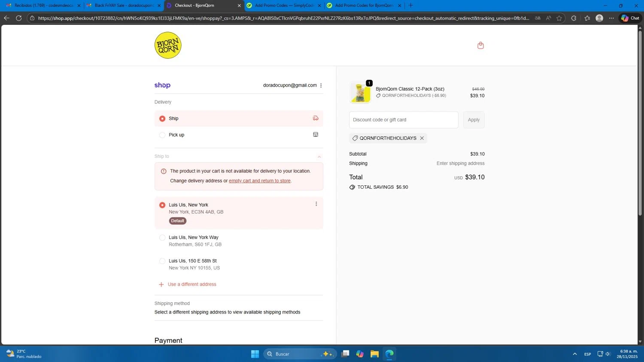Image resolution: width=644 pixels, height=362 pixels.
Task: Click the taskbar Buscar search box
Action: pyautogui.click(x=300, y=354)
